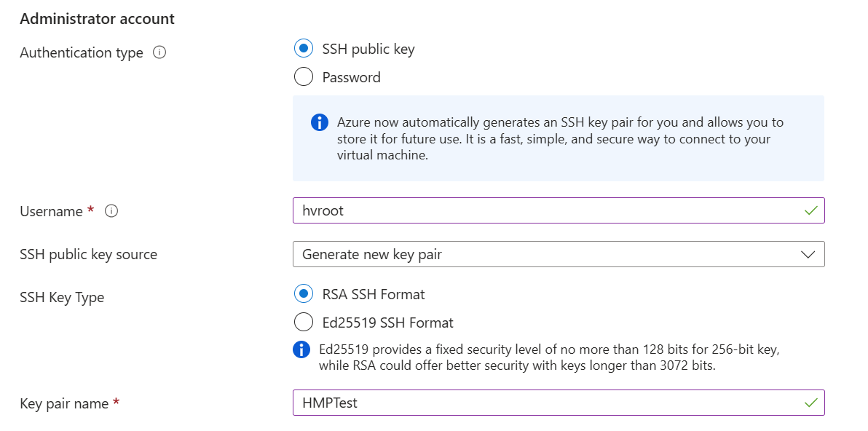
Task: Click info icon next to Ed25519 security note
Action: pos(301,349)
